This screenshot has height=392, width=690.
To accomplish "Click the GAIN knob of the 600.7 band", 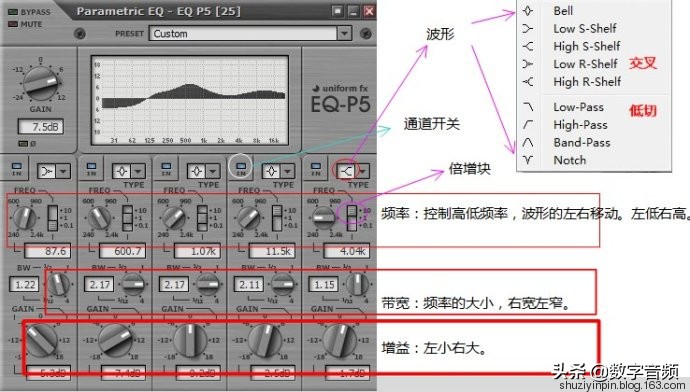I will (115, 340).
